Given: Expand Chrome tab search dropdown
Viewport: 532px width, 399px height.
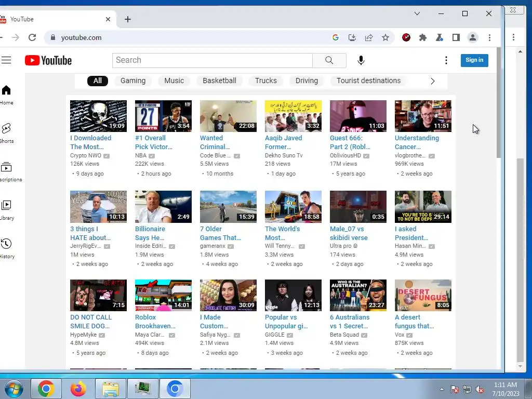Looking at the screenshot, I should pos(417,14).
